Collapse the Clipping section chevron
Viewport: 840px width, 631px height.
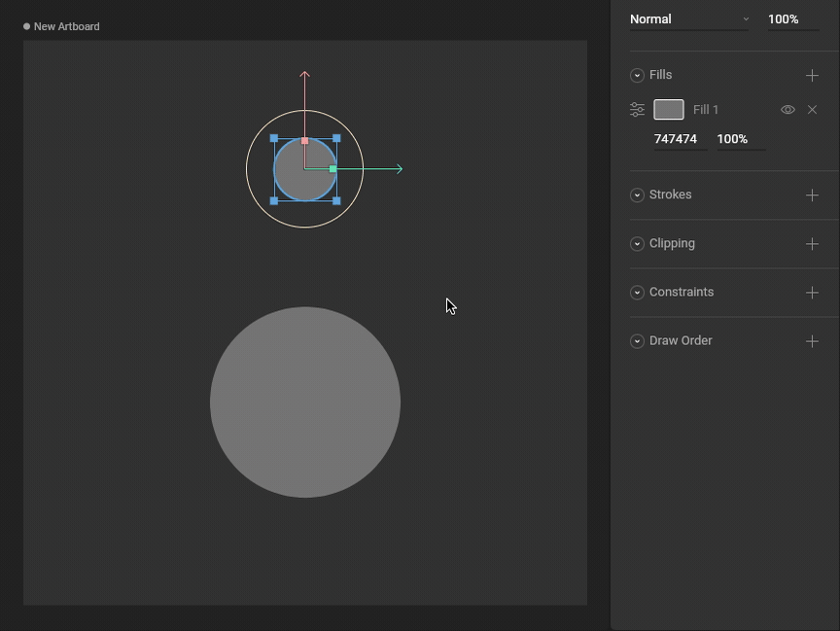tap(637, 244)
